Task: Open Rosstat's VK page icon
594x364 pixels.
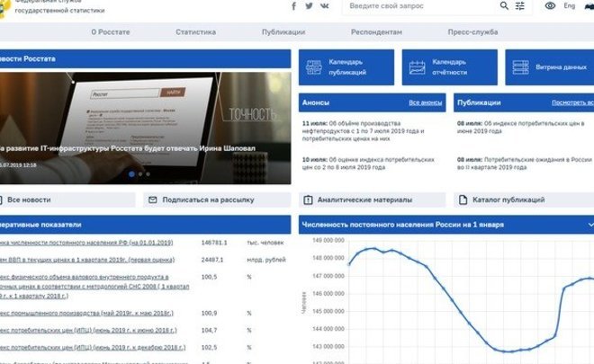Action: [324, 6]
